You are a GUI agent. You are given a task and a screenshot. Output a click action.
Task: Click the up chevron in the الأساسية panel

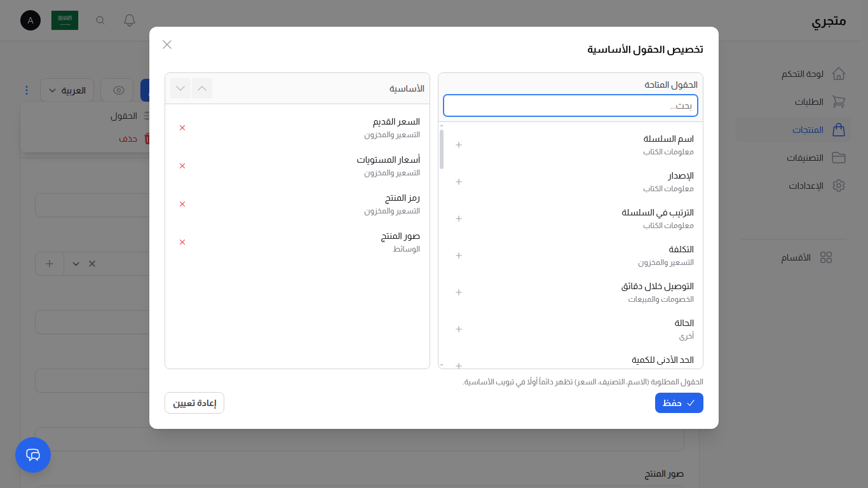202,88
